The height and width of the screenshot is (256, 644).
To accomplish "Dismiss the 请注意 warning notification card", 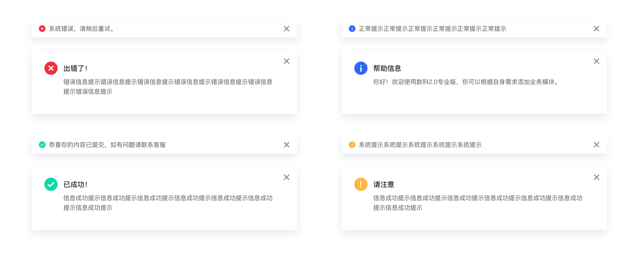I will 596,177.
